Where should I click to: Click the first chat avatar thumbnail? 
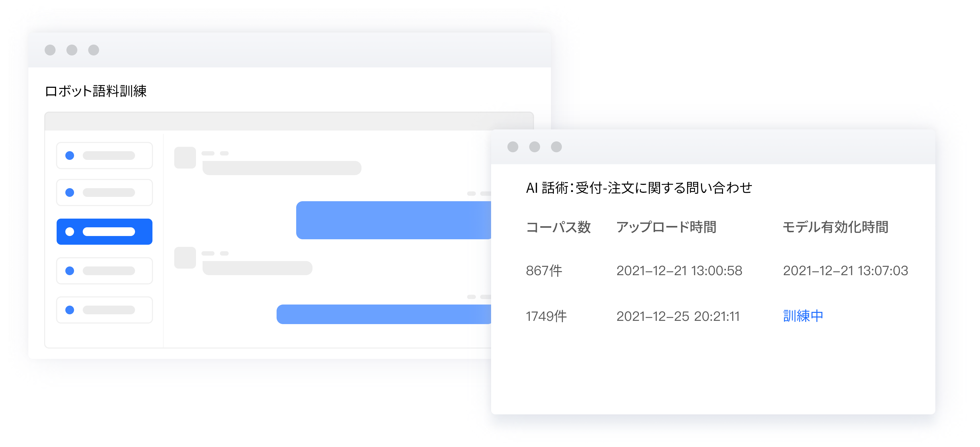pyautogui.click(x=185, y=158)
